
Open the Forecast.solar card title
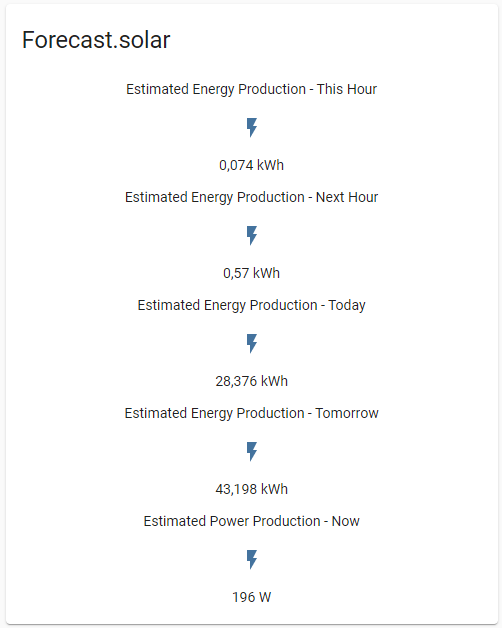coord(96,40)
